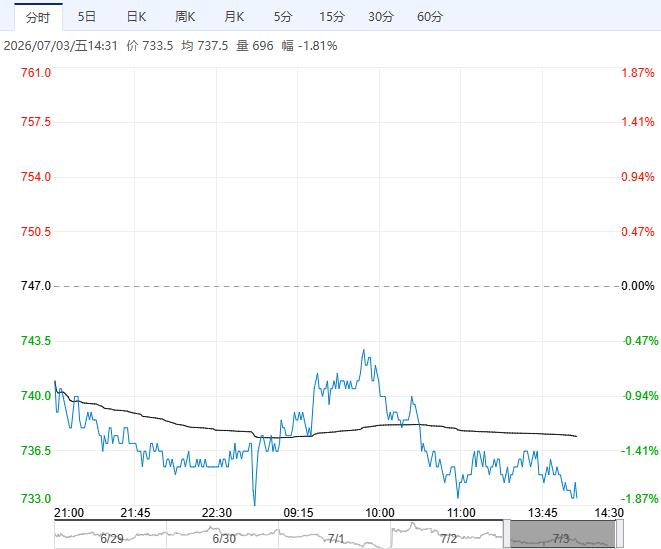Open the 60分 hourly interval tab

point(430,17)
